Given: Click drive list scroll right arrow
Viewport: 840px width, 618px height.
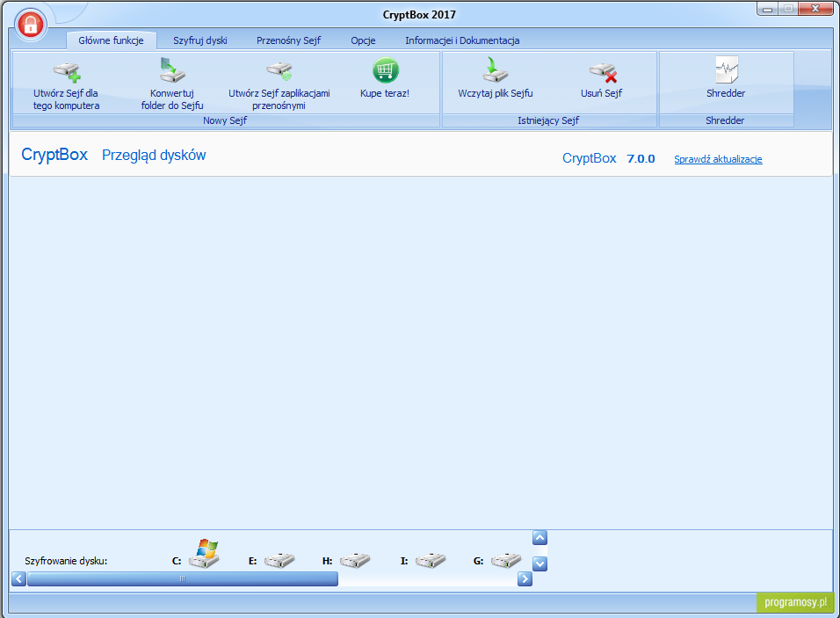Looking at the screenshot, I should pyautogui.click(x=525, y=578).
